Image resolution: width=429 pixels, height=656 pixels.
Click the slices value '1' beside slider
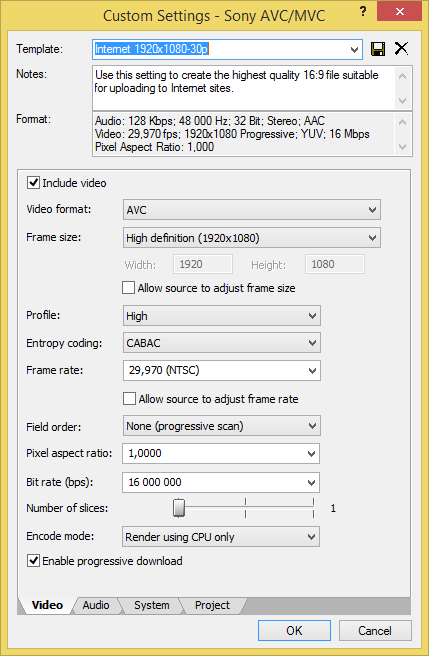tap(333, 508)
